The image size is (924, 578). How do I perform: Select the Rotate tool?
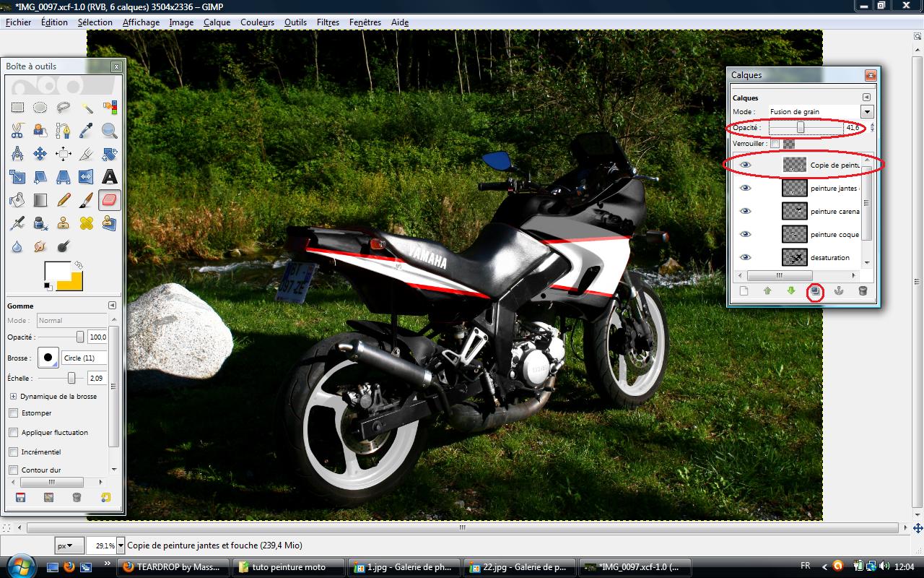[110, 154]
